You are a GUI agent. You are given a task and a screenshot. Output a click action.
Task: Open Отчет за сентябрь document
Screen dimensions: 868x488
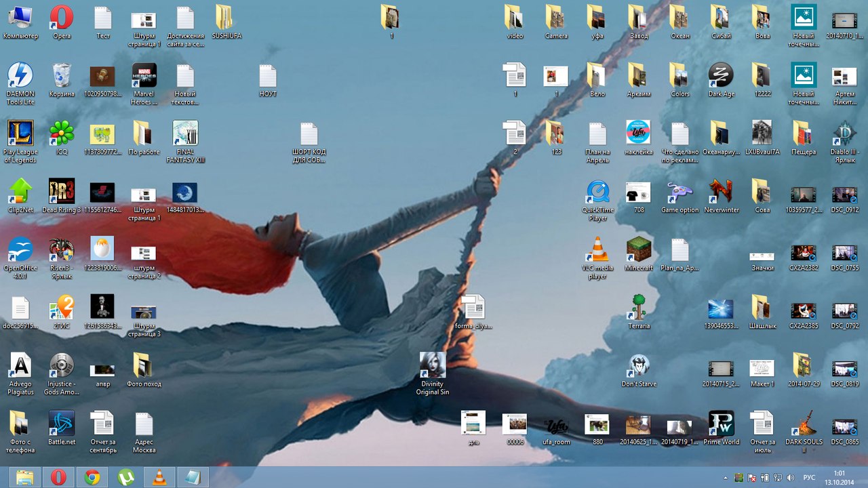[x=103, y=432]
